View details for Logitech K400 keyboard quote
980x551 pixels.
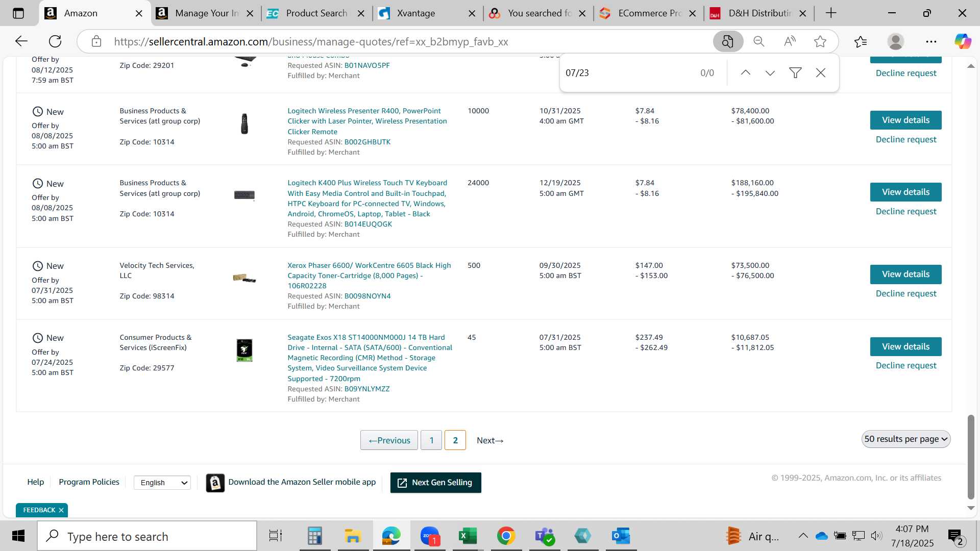[905, 192]
